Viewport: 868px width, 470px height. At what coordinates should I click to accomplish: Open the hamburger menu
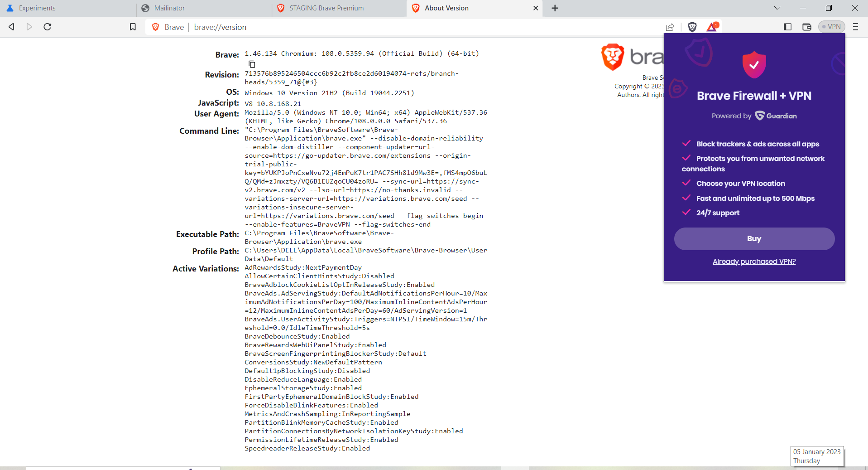(855, 27)
